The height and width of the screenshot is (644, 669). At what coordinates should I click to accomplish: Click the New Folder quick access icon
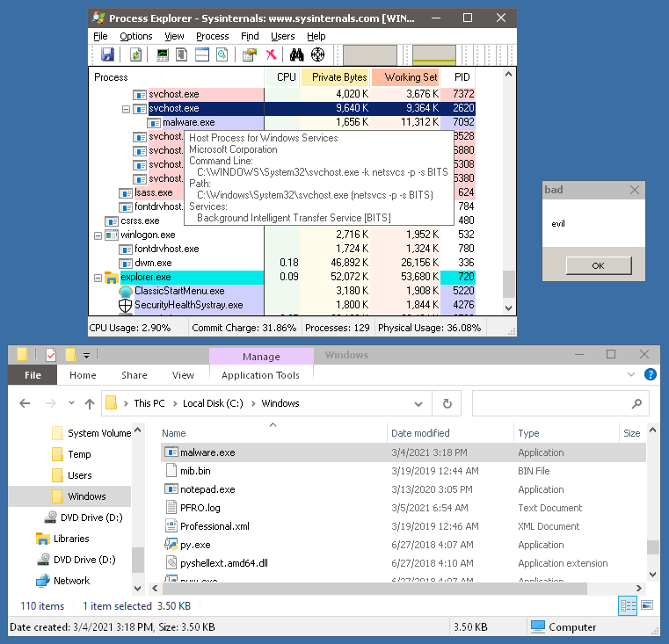pyautogui.click(x=70, y=355)
